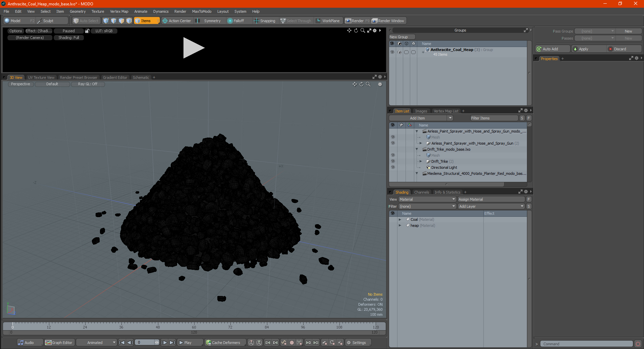644x349 pixels.
Task: Click the 3D viewport zoom icon
Action: 368,84
